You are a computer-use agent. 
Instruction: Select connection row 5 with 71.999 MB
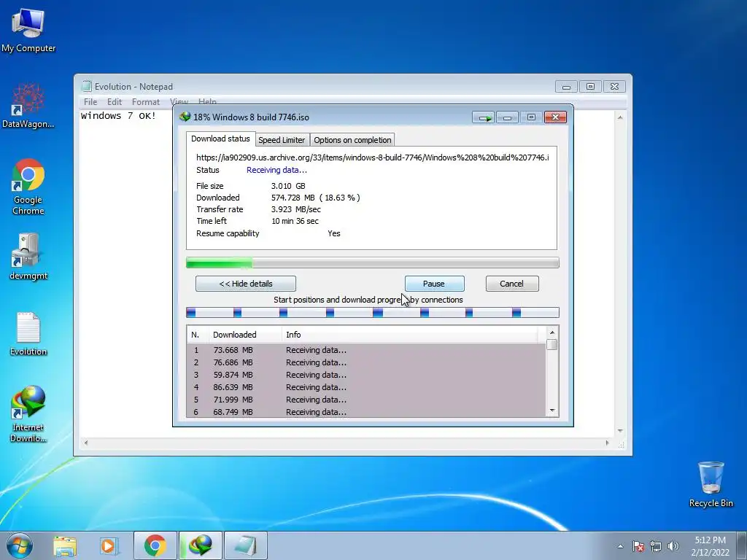click(x=366, y=400)
